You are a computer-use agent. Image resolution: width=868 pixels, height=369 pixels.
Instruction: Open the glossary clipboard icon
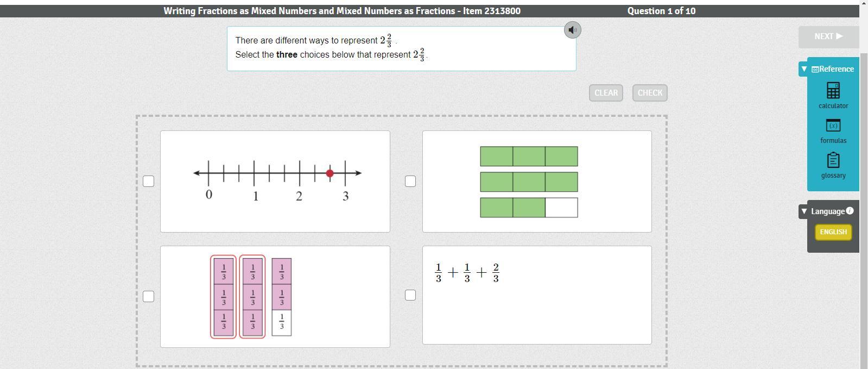(x=833, y=160)
